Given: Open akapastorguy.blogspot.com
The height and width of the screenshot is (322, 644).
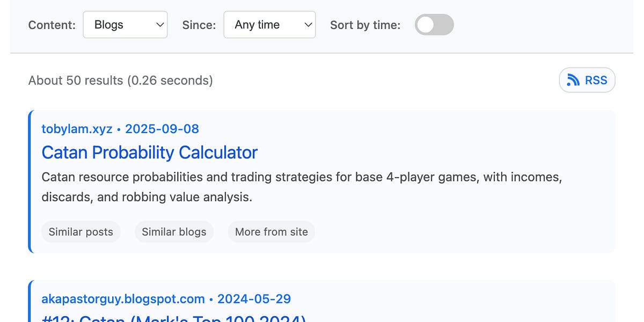Looking at the screenshot, I should coord(122,298).
